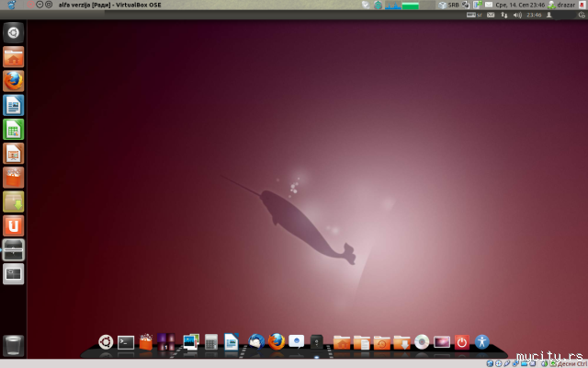Click the CD disc icon in the dock
Screen dimensions: 588x368
coord(422,342)
